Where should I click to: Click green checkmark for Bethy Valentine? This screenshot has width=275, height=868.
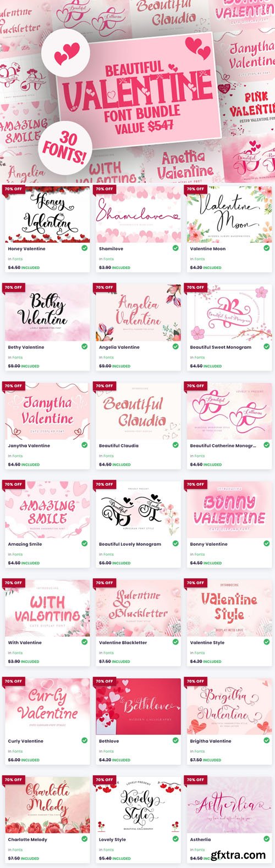pyautogui.click(x=84, y=346)
